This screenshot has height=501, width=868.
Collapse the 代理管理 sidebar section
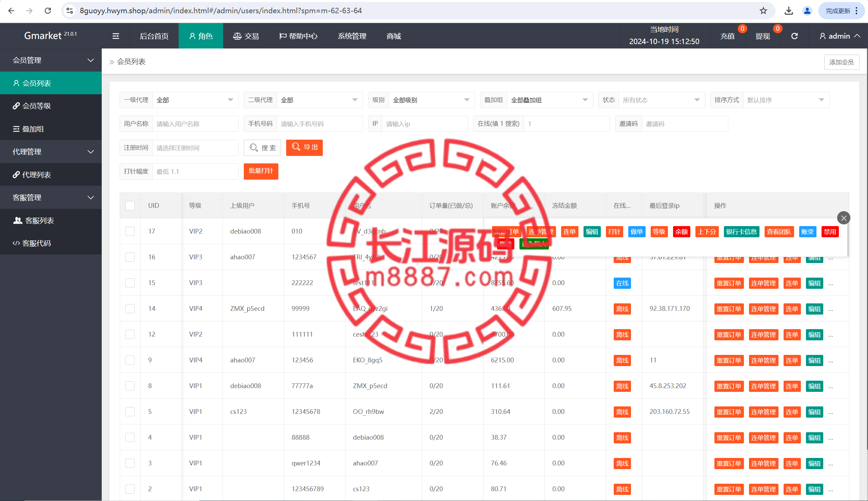(51, 152)
